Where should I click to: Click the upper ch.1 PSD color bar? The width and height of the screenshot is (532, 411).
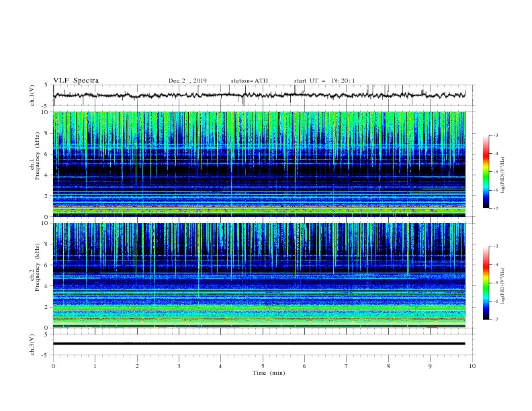click(x=486, y=172)
